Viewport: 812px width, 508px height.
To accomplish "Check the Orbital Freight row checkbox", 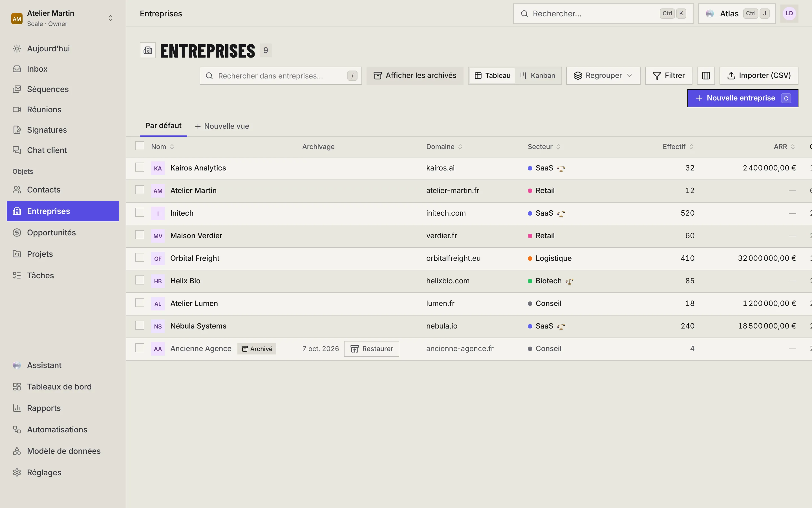I will [x=140, y=258].
